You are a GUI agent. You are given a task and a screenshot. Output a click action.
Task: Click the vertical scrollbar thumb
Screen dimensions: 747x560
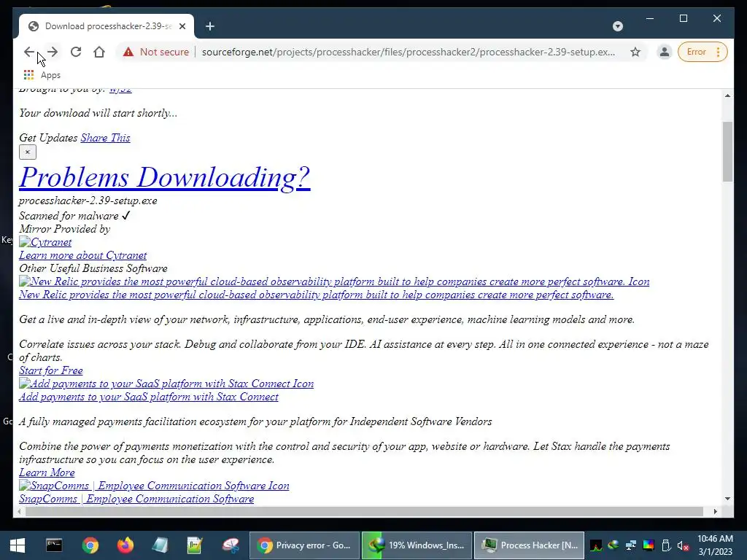727,152
